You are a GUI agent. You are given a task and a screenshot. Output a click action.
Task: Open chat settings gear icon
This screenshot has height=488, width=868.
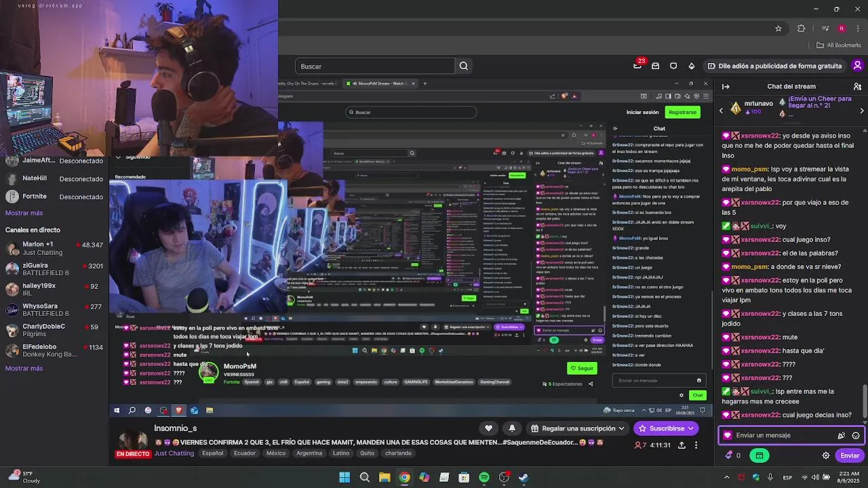click(826, 455)
